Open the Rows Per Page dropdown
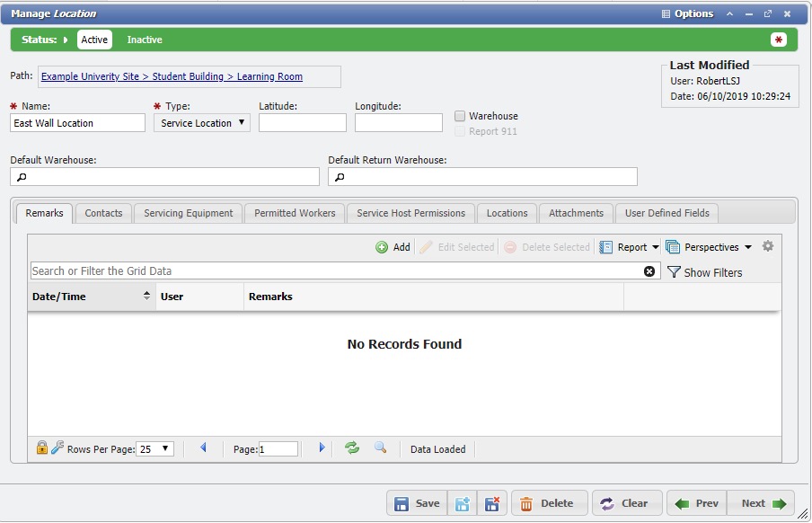Image resolution: width=812 pixels, height=523 pixels. pos(155,449)
